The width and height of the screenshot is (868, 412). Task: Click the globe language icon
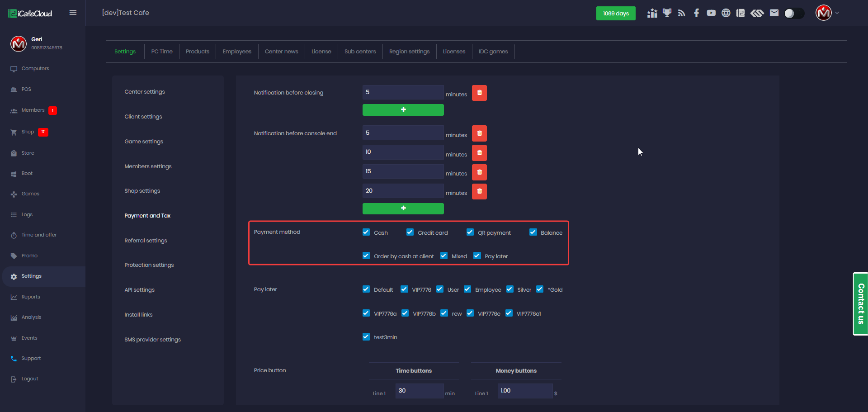pyautogui.click(x=726, y=13)
